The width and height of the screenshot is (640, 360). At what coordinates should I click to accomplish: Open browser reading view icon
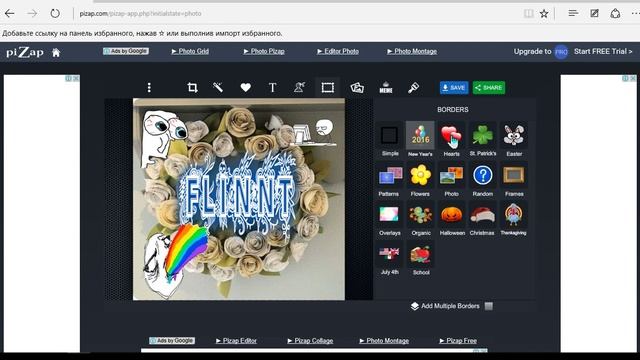[x=529, y=13]
